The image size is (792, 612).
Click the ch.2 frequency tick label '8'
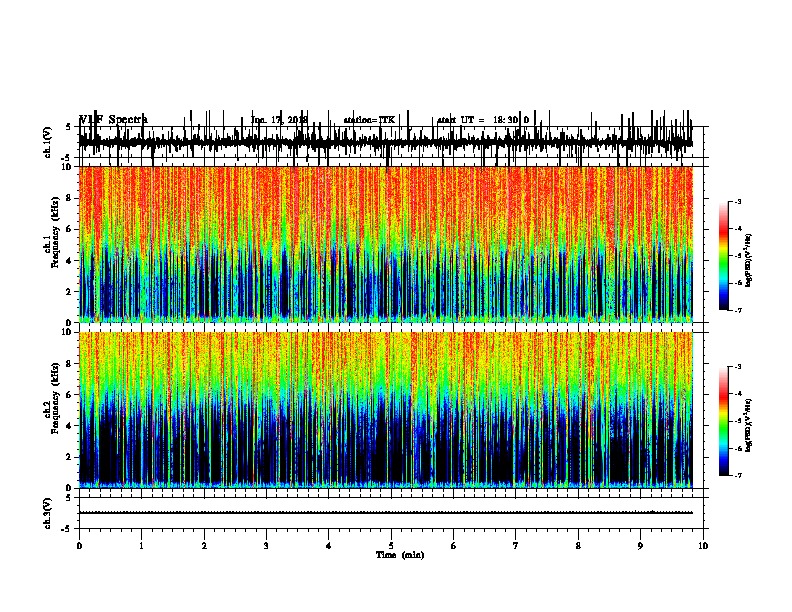tap(69, 364)
